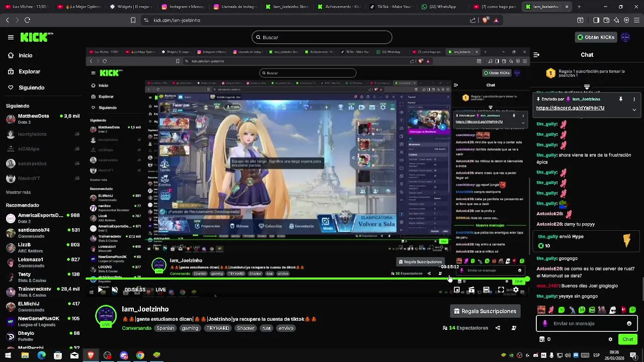The image size is (644, 362).
Task: Play the stream video
Action: pyautogui.click(x=101, y=290)
